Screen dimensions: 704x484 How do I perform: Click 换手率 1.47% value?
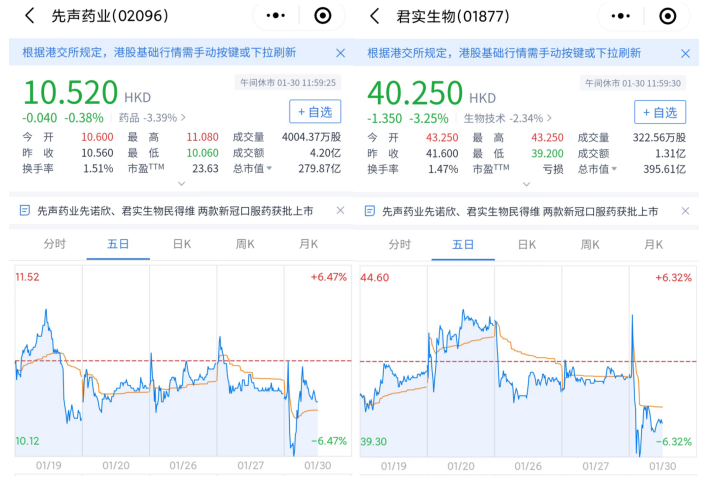(443, 169)
